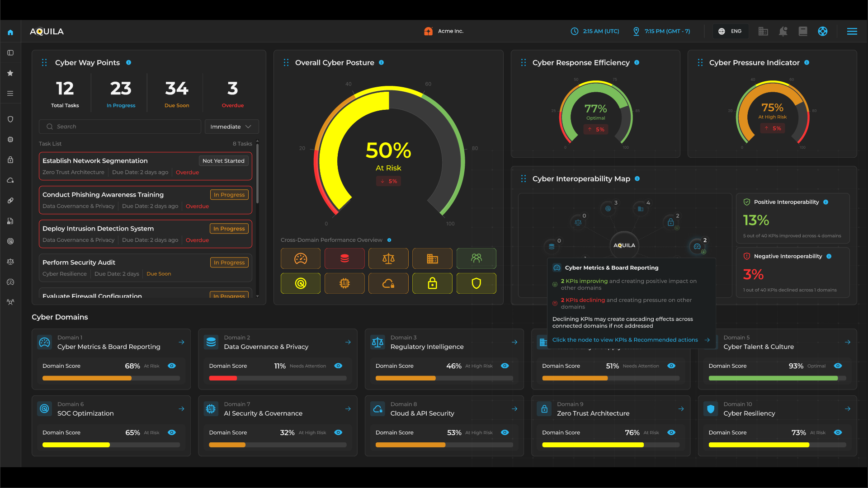Click the Cyber Resiliency domain score progress bar
The height and width of the screenshot is (488, 868).
(777, 445)
